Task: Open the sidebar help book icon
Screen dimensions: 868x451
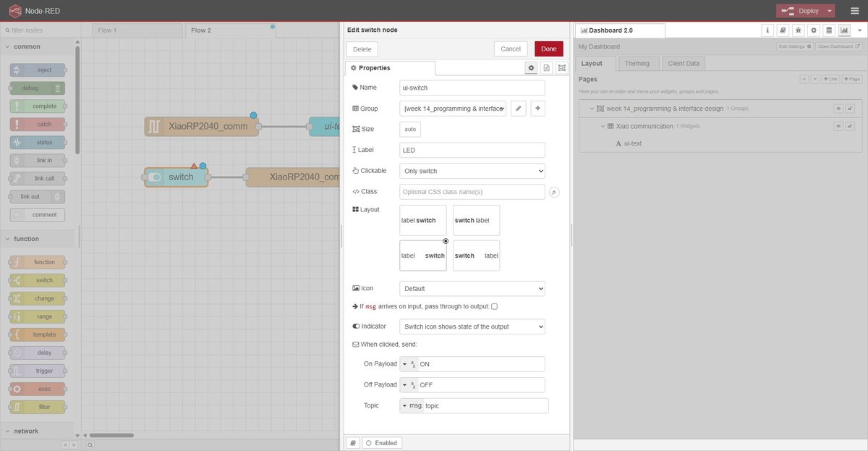Action: click(783, 30)
